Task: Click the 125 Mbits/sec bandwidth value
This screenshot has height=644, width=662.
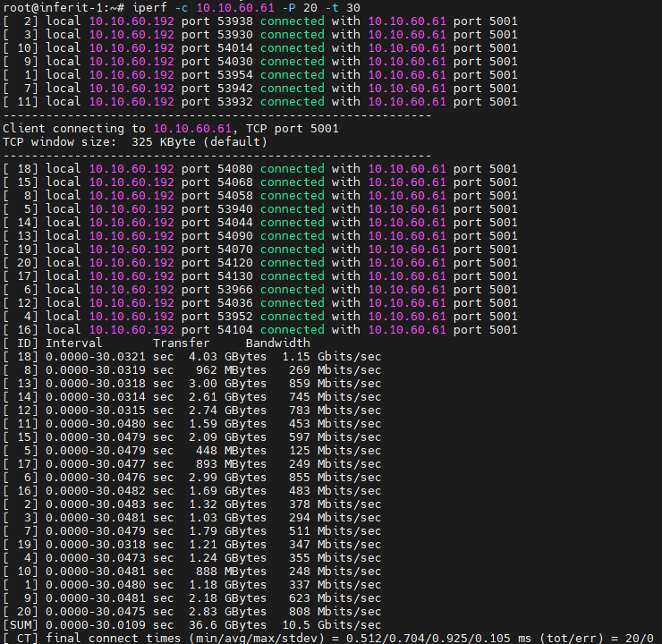Action: point(335,451)
